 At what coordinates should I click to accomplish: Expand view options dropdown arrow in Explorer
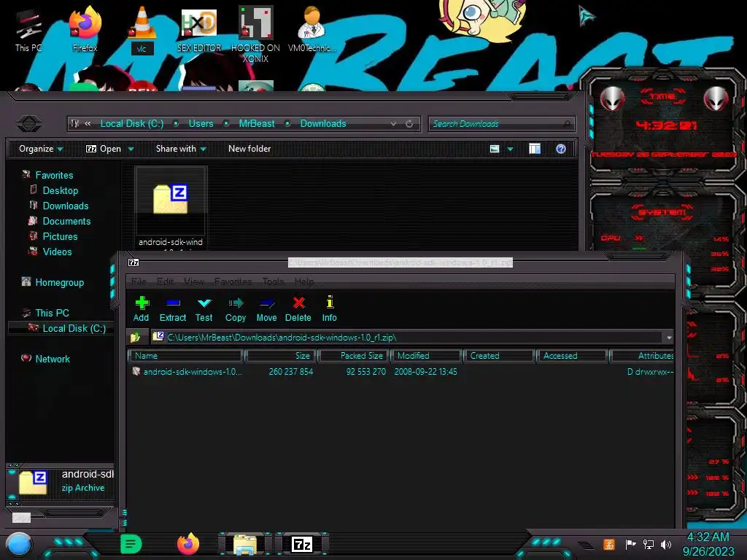coord(510,149)
